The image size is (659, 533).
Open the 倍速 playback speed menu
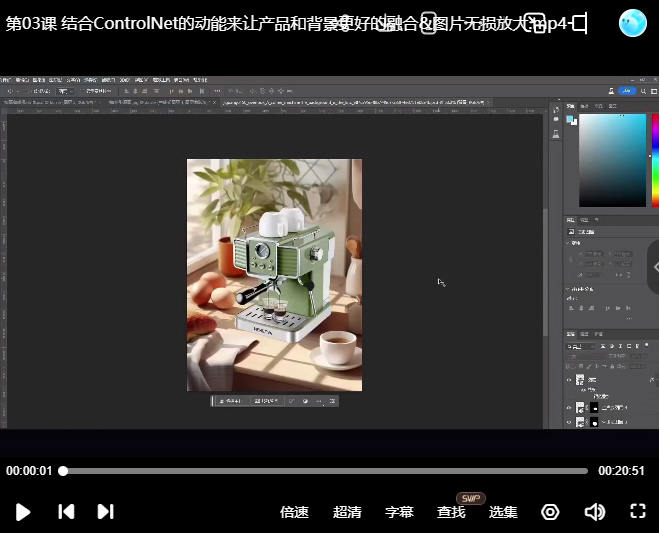[x=294, y=512]
